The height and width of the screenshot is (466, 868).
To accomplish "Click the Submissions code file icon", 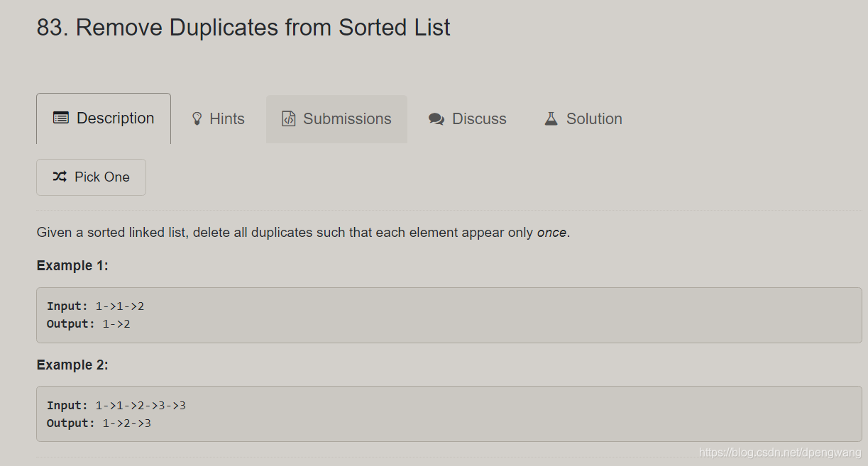I will click(x=288, y=119).
